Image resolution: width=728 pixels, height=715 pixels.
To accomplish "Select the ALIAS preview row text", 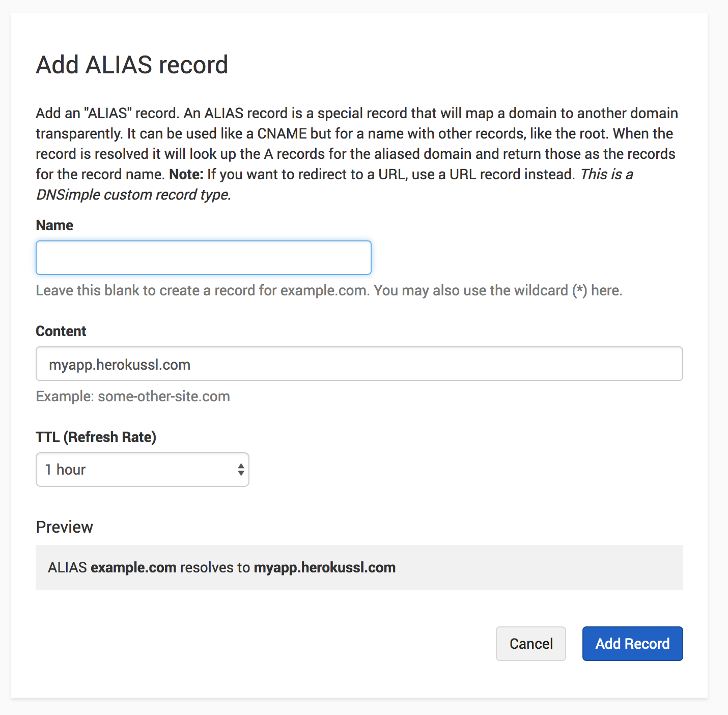I will [x=221, y=567].
